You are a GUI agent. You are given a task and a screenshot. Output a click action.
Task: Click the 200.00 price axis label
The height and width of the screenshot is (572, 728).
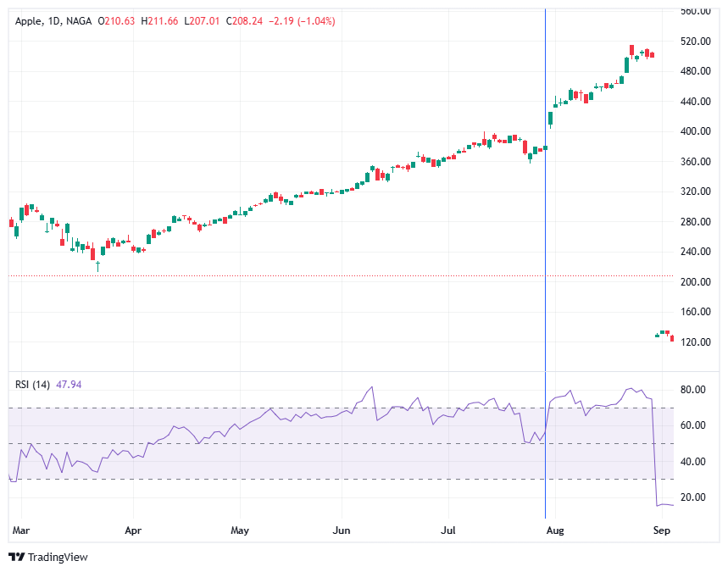[x=694, y=281]
